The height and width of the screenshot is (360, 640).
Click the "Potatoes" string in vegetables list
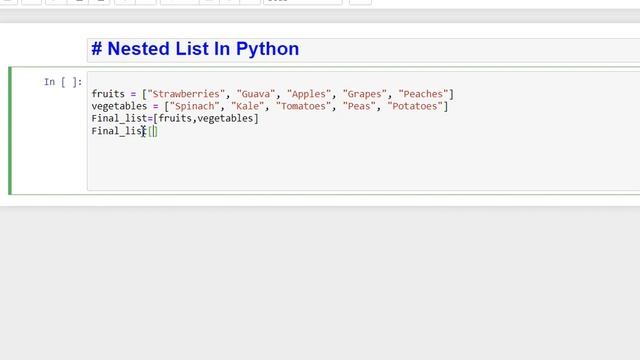pos(415,106)
